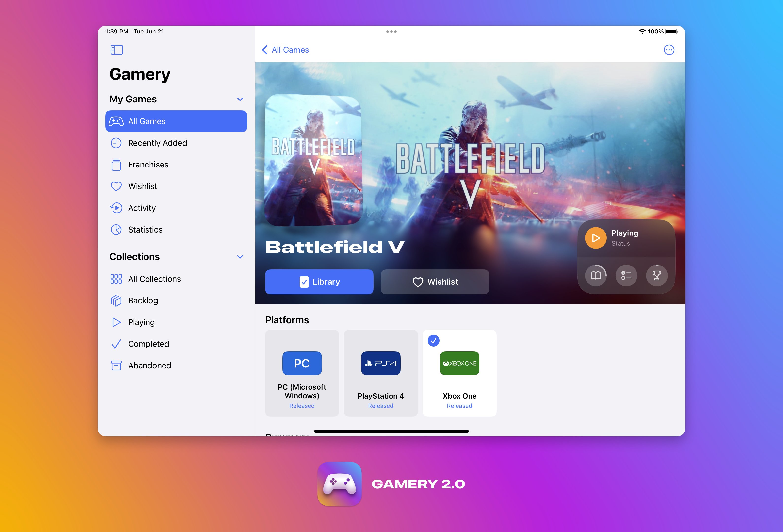Toggle the Wishlist heart button
Viewport: 783px width, 532px height.
tap(435, 282)
